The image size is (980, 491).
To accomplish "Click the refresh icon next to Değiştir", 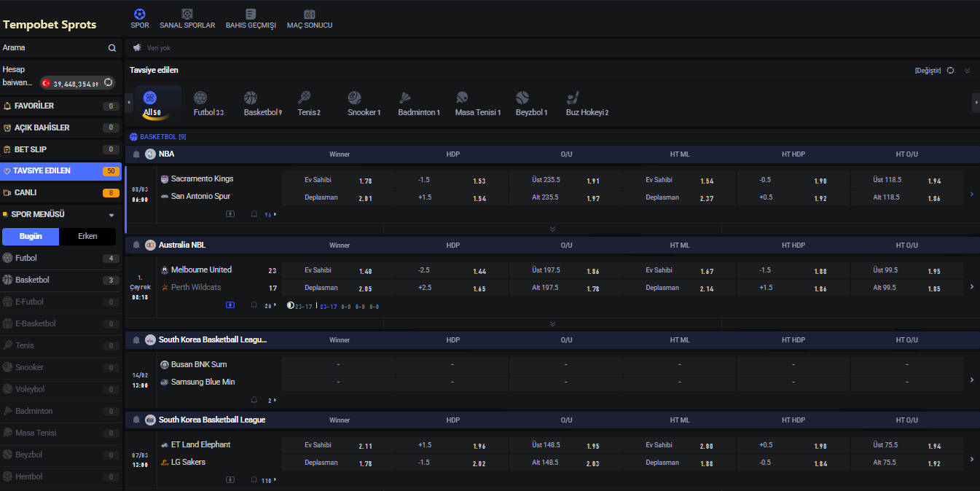I will (950, 71).
